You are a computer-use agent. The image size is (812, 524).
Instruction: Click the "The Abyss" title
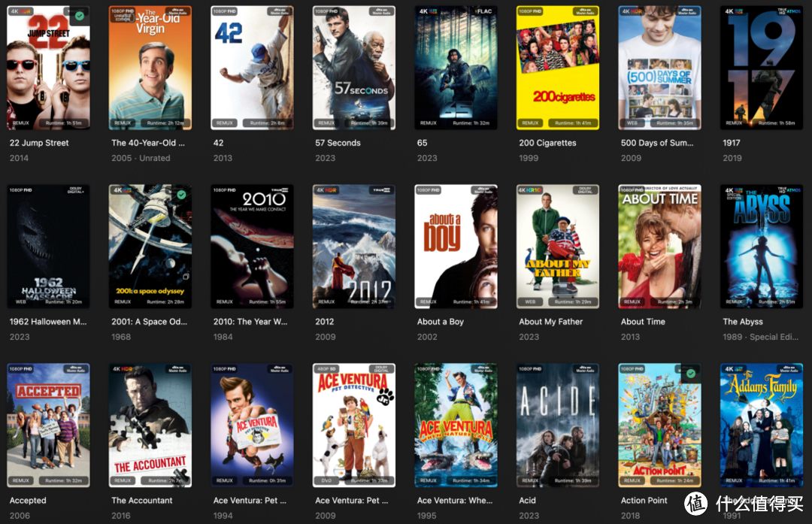[743, 322]
